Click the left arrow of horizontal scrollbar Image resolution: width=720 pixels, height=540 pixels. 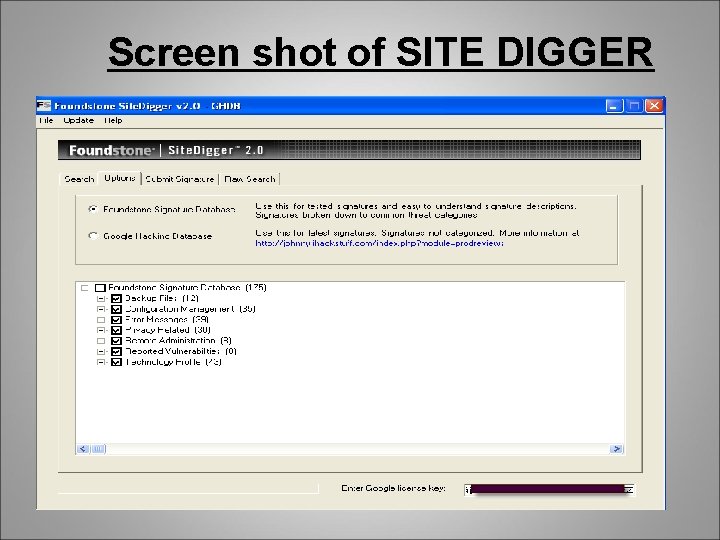[x=83, y=449]
